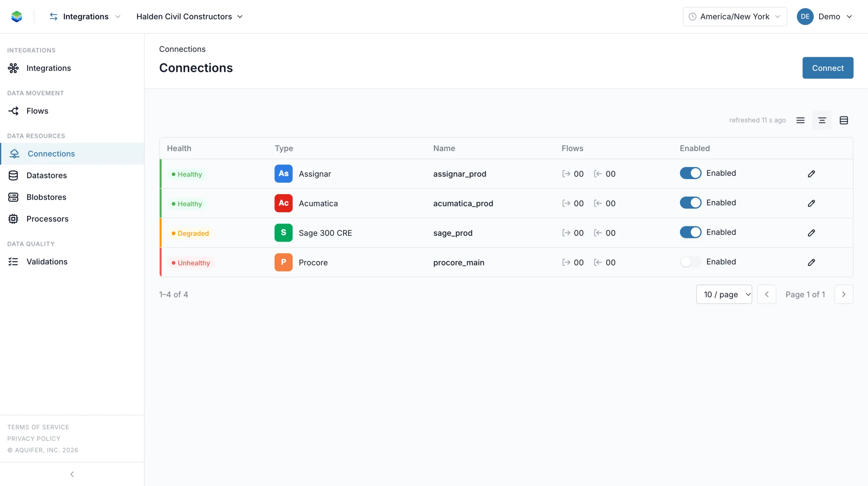868x486 pixels.
Task: Expand the Demo user menu
Action: [x=825, y=17]
